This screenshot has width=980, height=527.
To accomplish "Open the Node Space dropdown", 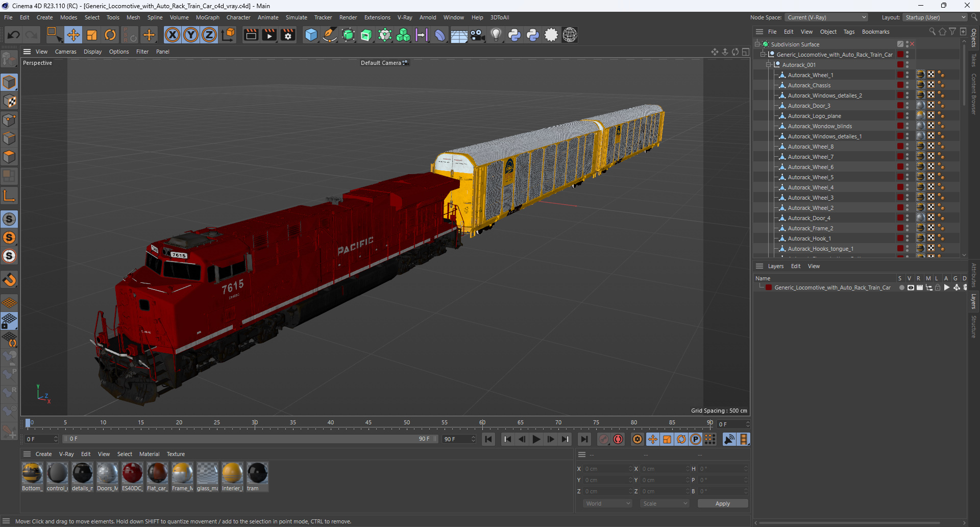I will (x=826, y=17).
